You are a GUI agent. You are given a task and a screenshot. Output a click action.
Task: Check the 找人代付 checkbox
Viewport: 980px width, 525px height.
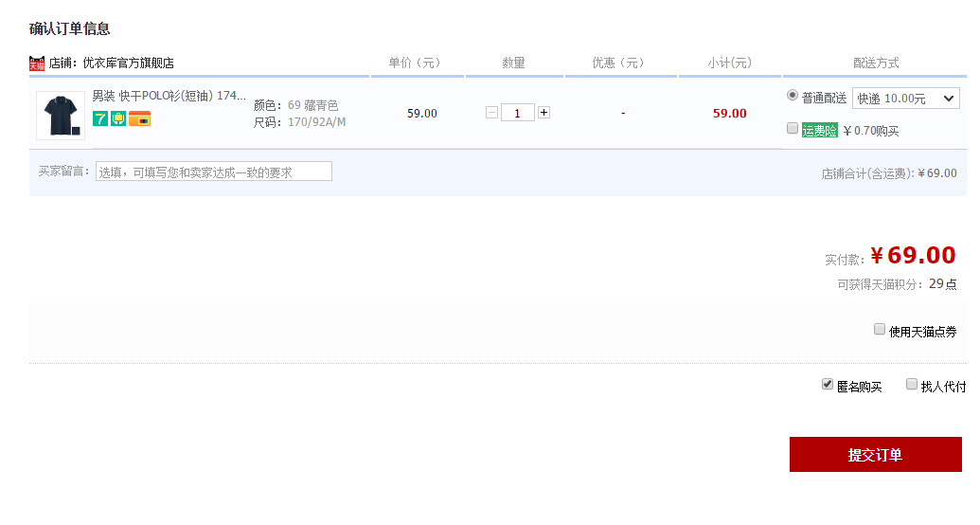point(912,384)
